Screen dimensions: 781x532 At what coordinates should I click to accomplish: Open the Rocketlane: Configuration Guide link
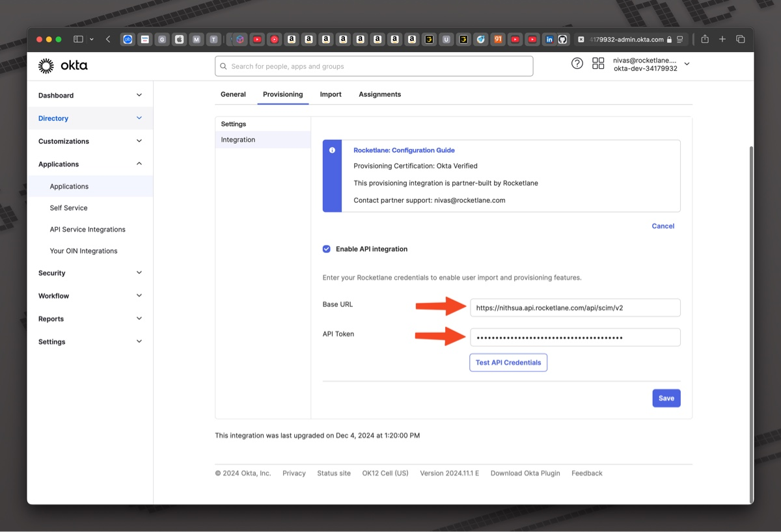(x=404, y=150)
